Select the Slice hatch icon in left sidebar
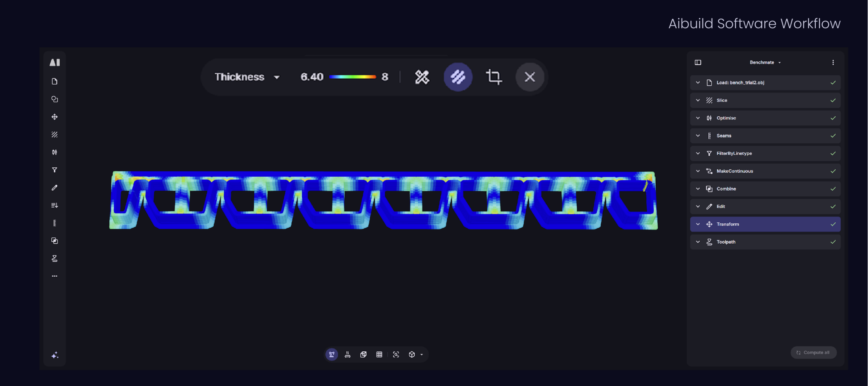 (x=55, y=135)
